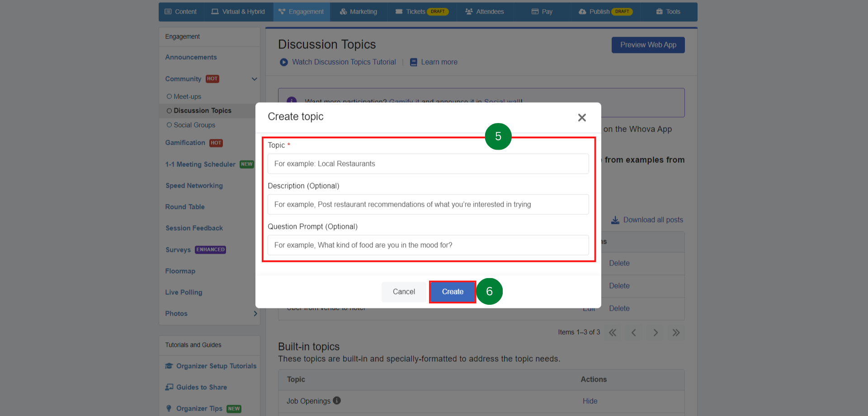
Task: Expand the Photos section
Action: (x=255, y=313)
